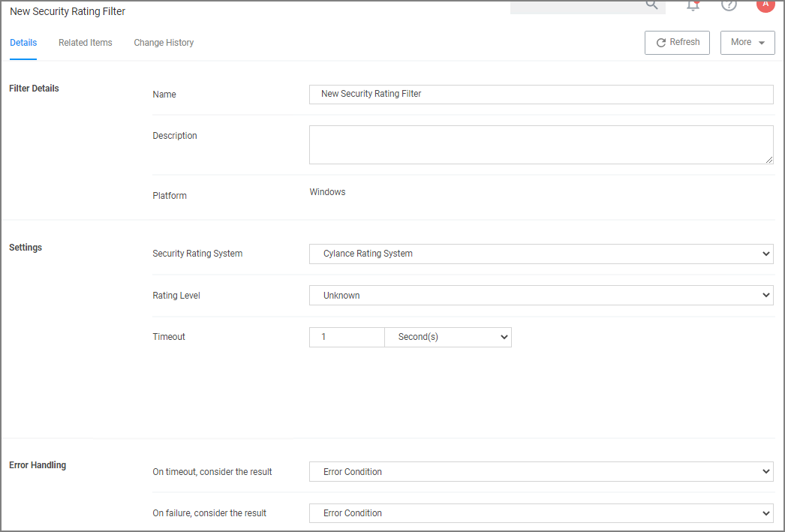This screenshot has width=785, height=532.
Task: Click the Timeout value field
Action: [x=346, y=337]
